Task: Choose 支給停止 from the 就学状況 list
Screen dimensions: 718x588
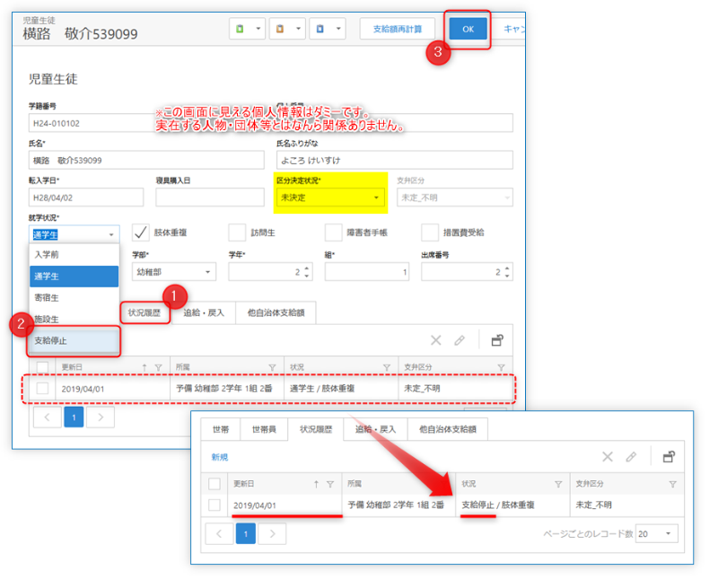Action: coord(74,341)
